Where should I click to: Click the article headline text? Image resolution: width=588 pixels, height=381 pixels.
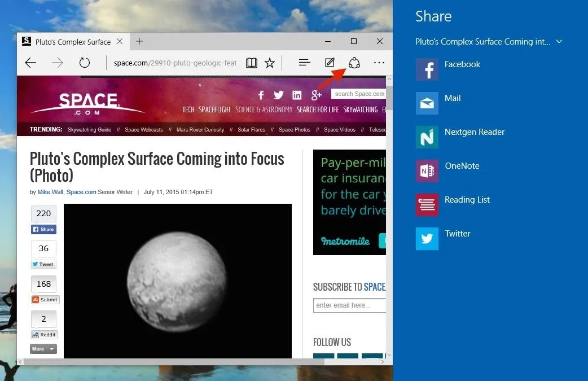coord(157,167)
